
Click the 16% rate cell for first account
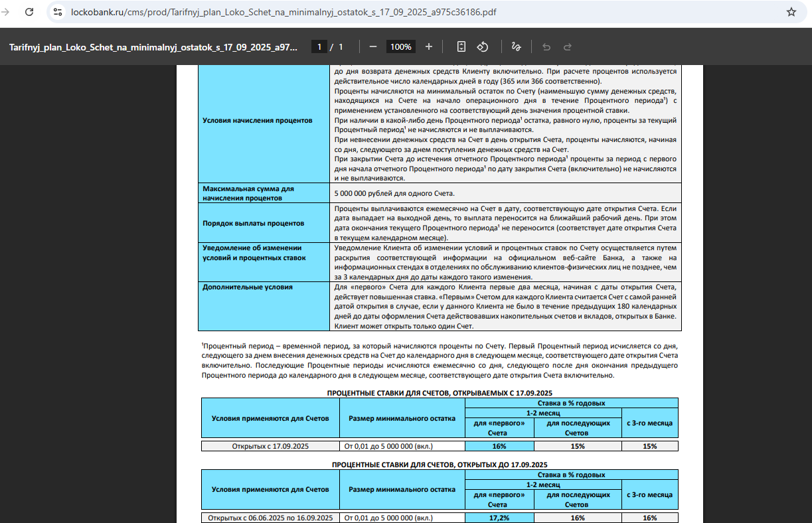coord(499,446)
